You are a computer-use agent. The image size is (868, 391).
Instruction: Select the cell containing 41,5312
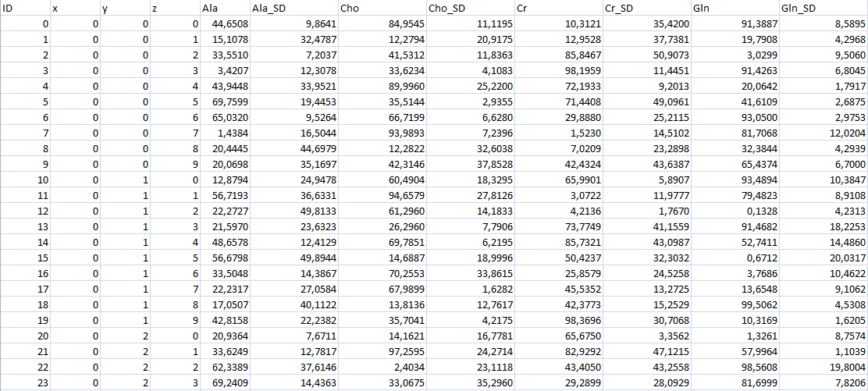coord(381,55)
